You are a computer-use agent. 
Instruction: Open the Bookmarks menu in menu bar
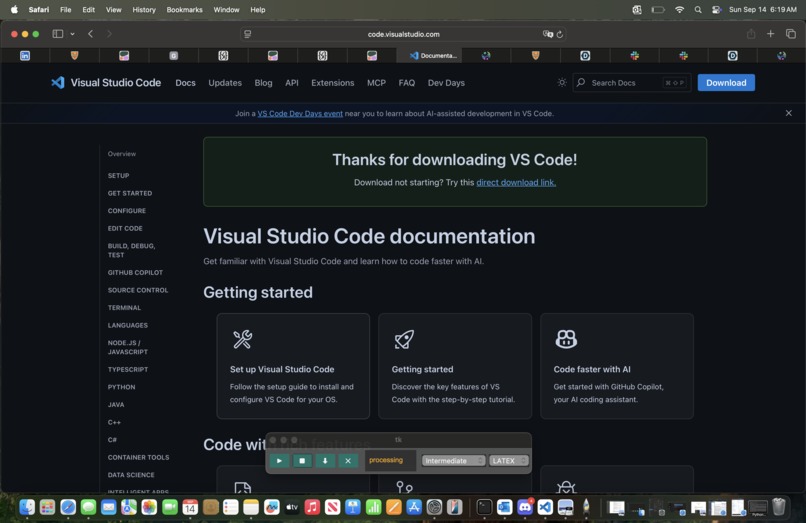point(185,9)
